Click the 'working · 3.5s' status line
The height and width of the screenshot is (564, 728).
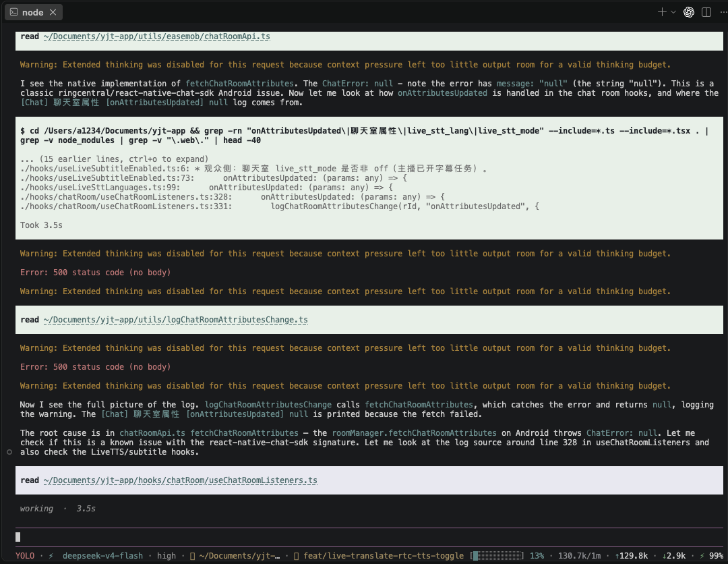click(57, 508)
